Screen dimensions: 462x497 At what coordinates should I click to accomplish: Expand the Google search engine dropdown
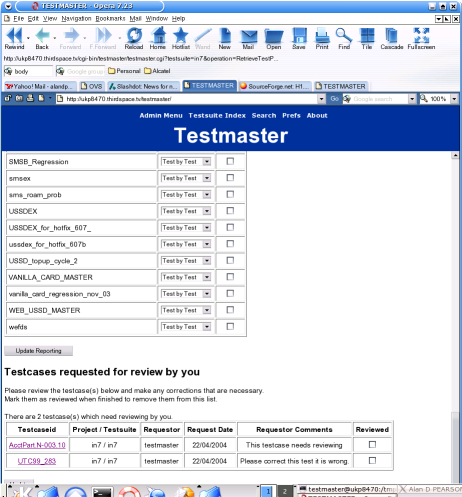tap(412, 99)
